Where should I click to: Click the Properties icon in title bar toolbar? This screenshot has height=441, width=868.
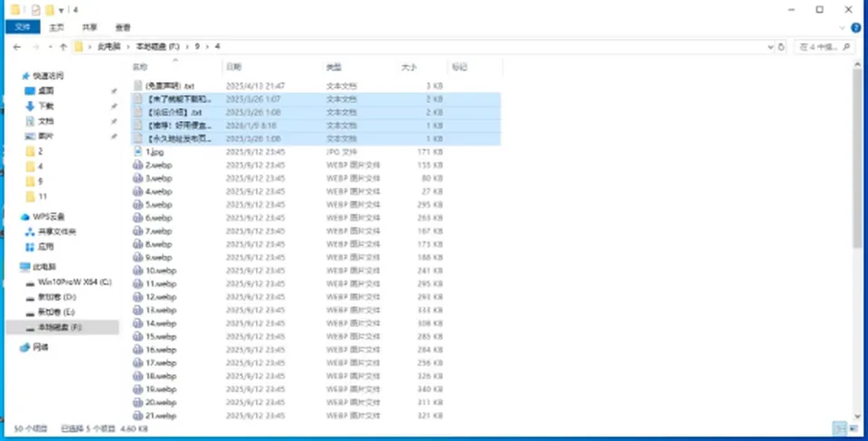36,10
